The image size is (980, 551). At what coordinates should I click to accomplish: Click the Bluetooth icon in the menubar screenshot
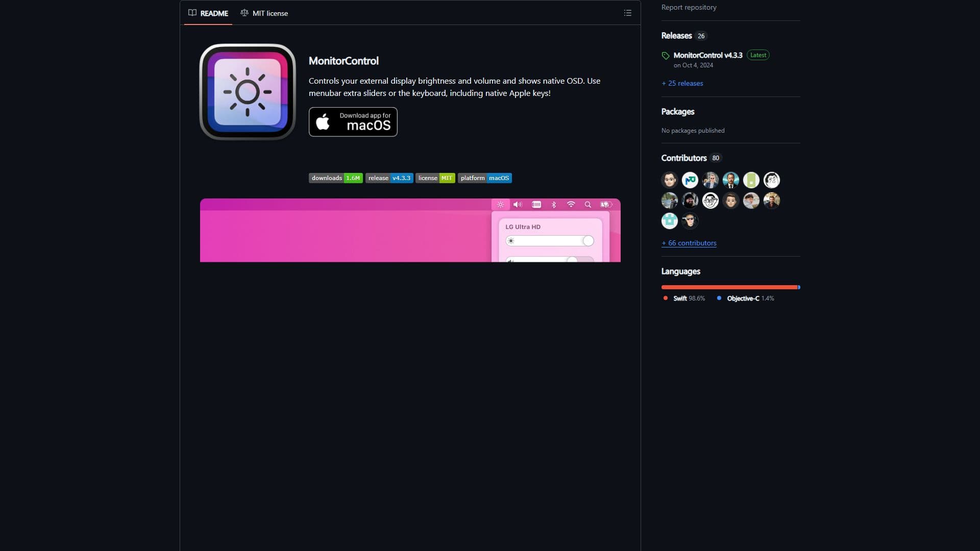coord(554,205)
